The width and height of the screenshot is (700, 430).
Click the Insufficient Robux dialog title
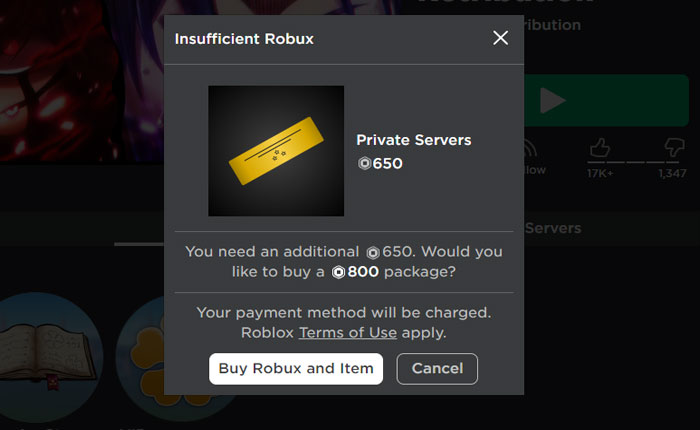(x=244, y=39)
